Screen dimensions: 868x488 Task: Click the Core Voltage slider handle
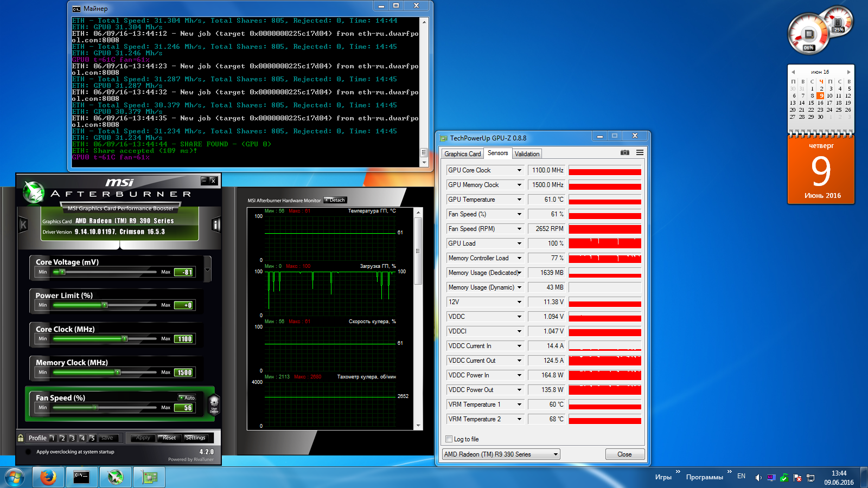point(62,272)
